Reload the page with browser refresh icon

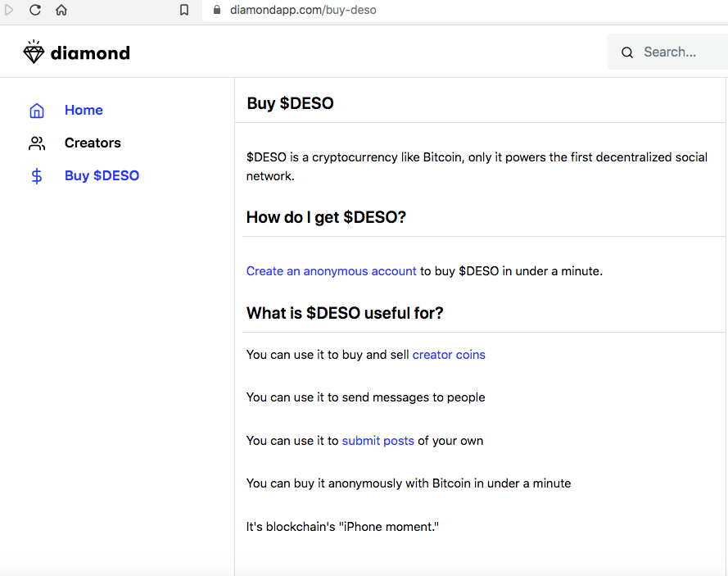point(35,10)
